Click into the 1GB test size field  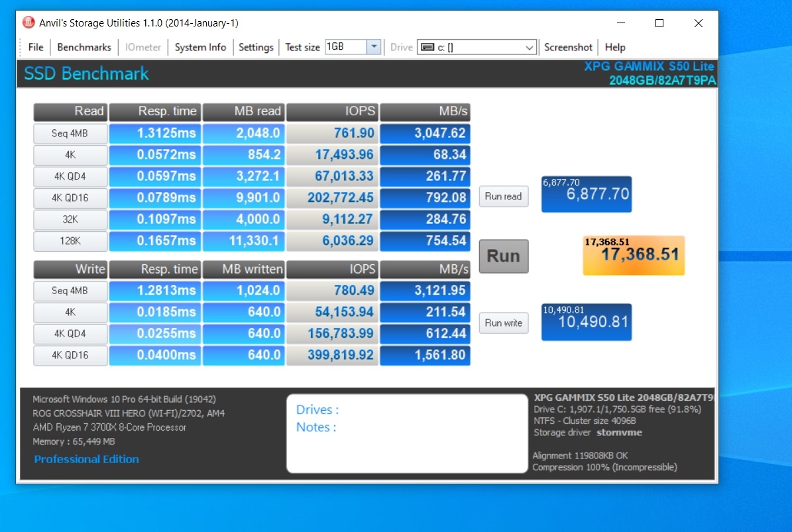[346, 47]
